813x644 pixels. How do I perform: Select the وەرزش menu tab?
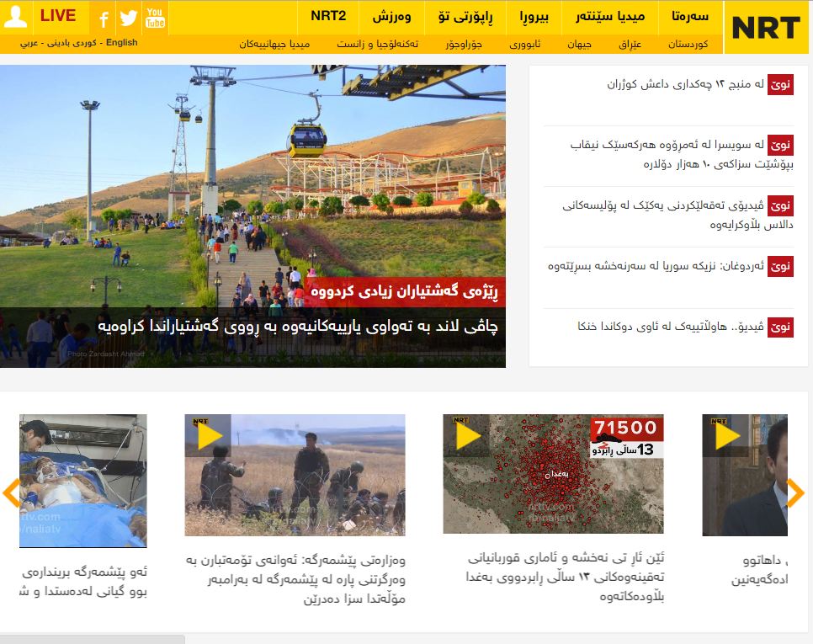[x=391, y=16]
